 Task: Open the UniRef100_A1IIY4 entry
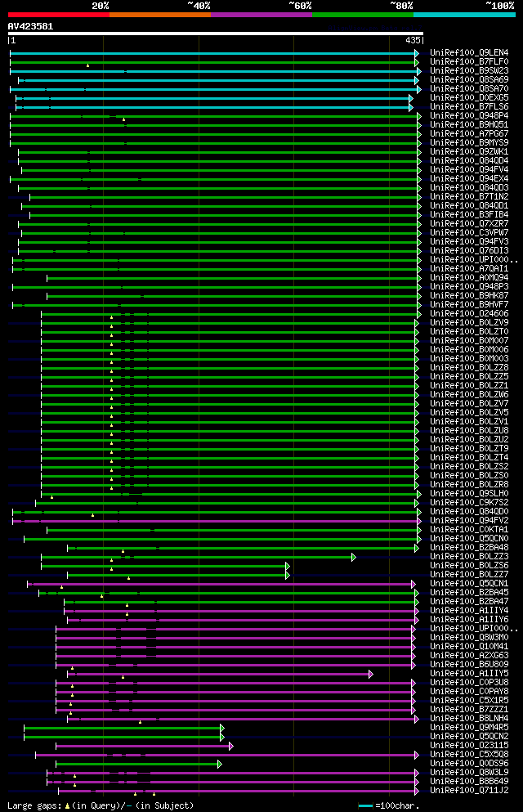(x=469, y=611)
